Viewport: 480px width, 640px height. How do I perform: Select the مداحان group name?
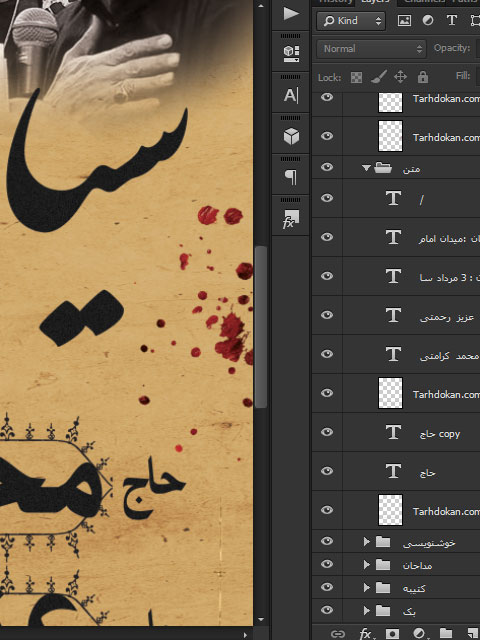click(417, 565)
